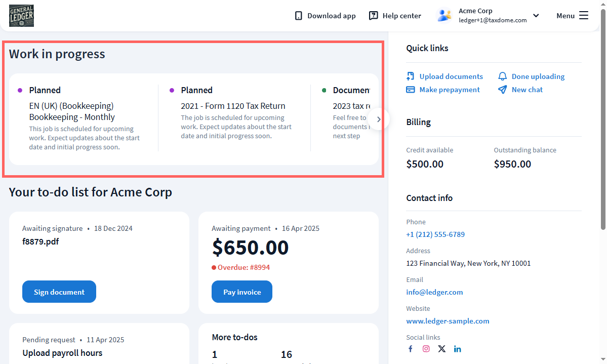Click the New chat paper plane icon
The width and height of the screenshot is (607, 364).
[502, 90]
